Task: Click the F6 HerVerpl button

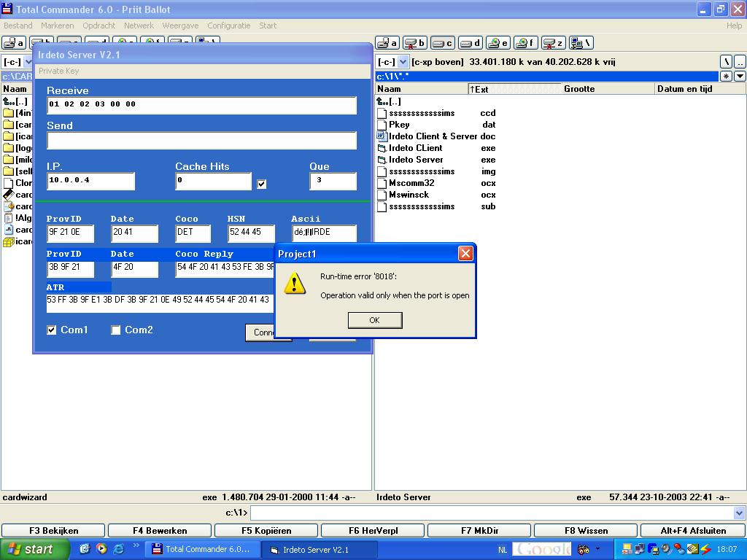Action: pos(373,531)
